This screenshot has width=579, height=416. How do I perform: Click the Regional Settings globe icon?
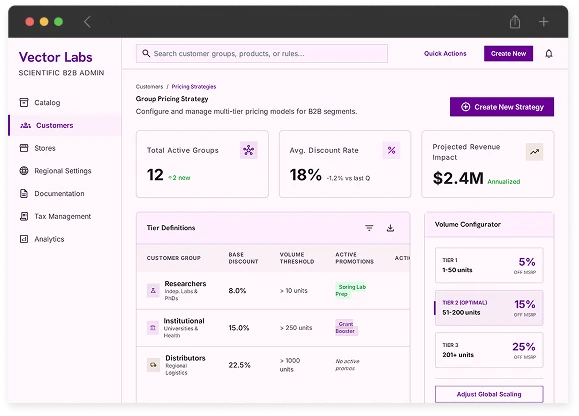(24, 171)
